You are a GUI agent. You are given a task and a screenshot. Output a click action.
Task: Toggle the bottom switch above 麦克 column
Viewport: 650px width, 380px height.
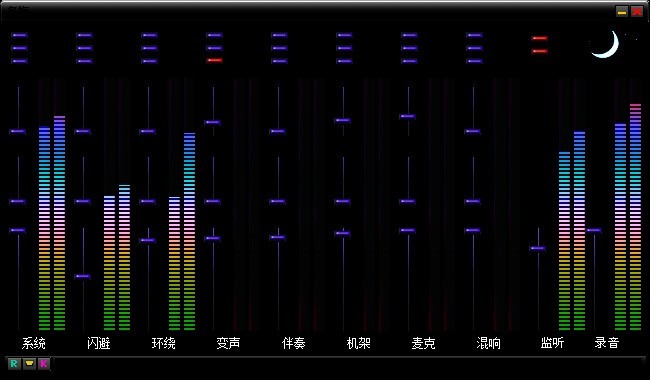[x=409, y=61]
